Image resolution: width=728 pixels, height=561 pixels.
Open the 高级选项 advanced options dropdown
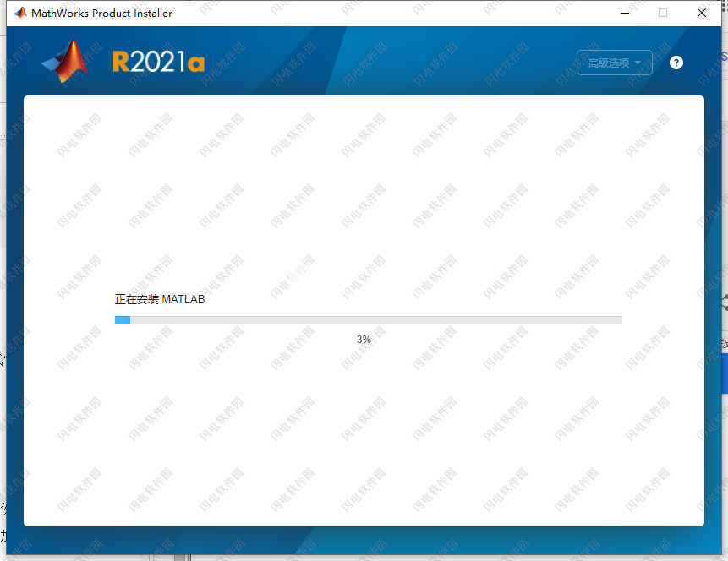pyautogui.click(x=614, y=63)
